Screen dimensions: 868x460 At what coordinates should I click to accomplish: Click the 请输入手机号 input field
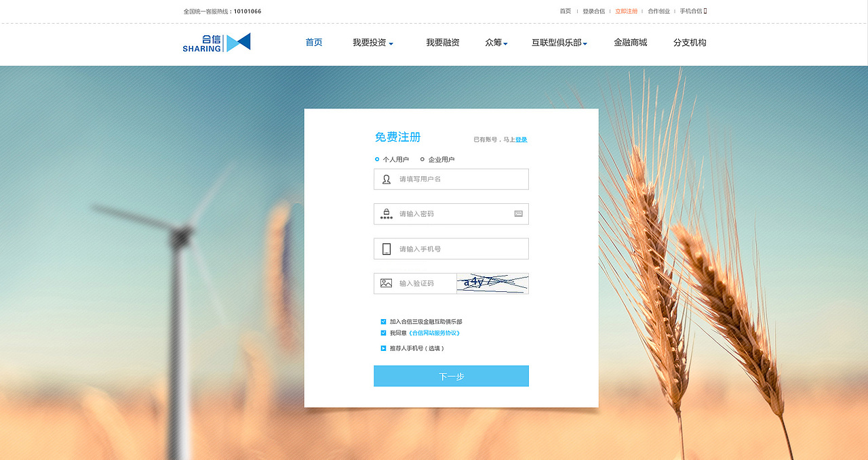451,249
